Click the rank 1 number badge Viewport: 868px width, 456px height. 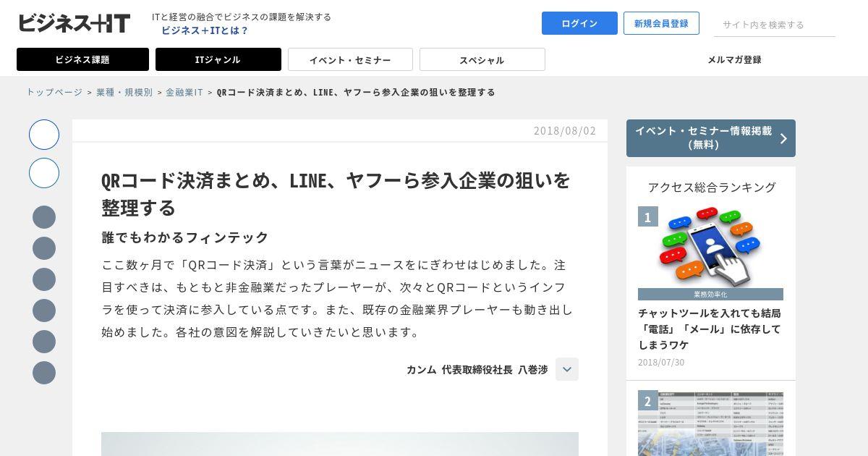click(648, 216)
